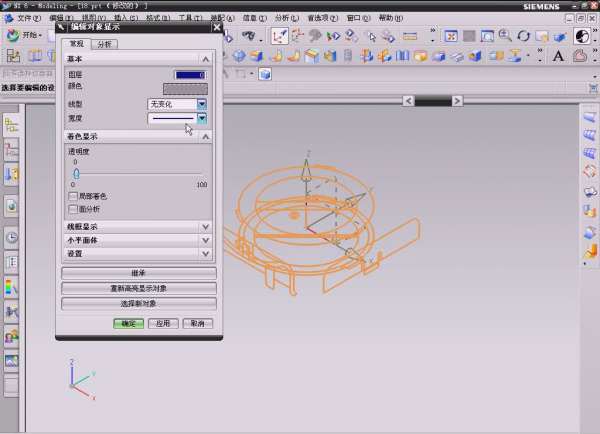Click the first icon in the right vertical toolbar
This screenshot has height=434, width=600.
pyautogui.click(x=589, y=119)
